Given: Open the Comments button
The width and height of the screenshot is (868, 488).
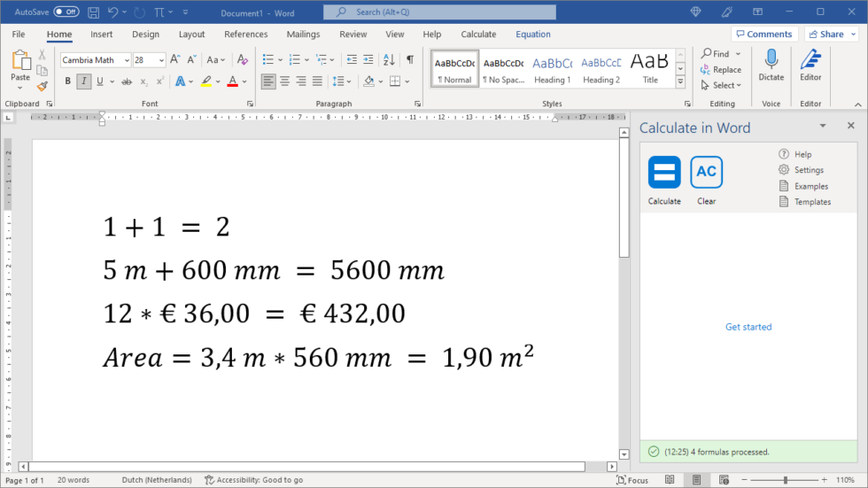Looking at the screenshot, I should click(x=763, y=35).
